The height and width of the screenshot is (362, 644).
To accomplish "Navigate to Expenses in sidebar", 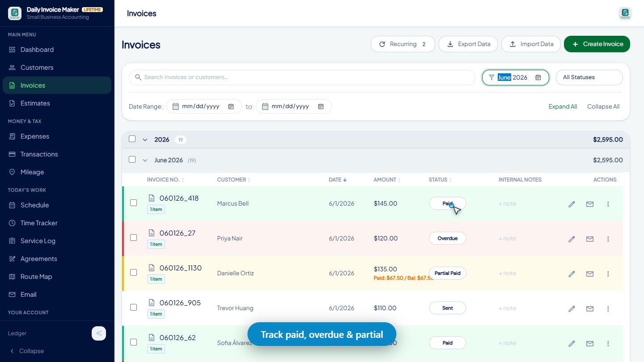I will (x=57, y=136).
